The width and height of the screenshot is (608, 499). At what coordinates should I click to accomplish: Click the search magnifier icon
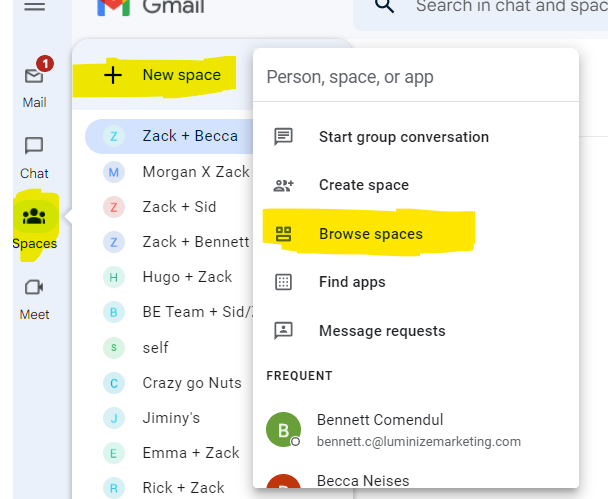(384, 6)
